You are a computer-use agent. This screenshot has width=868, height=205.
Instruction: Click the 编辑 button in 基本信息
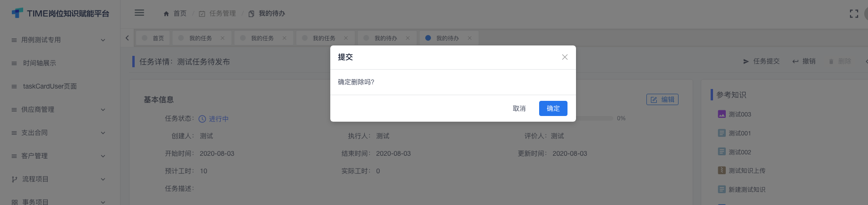click(662, 99)
